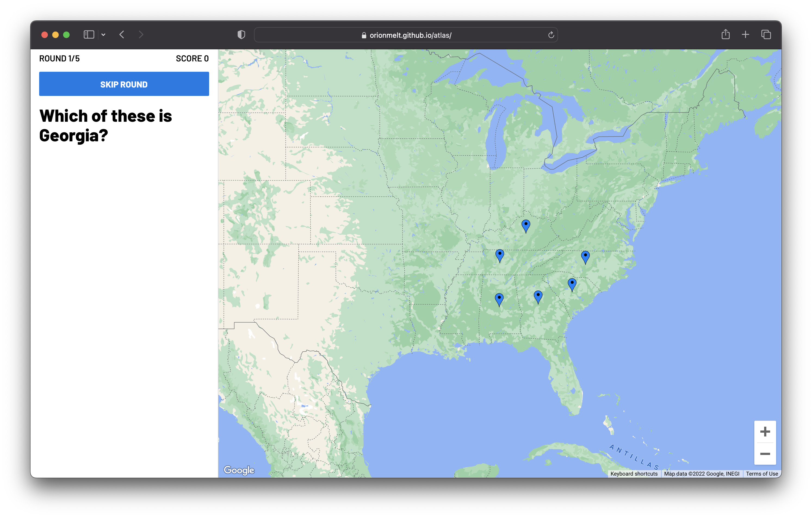Open a new tab
The image size is (812, 518).
coord(745,34)
